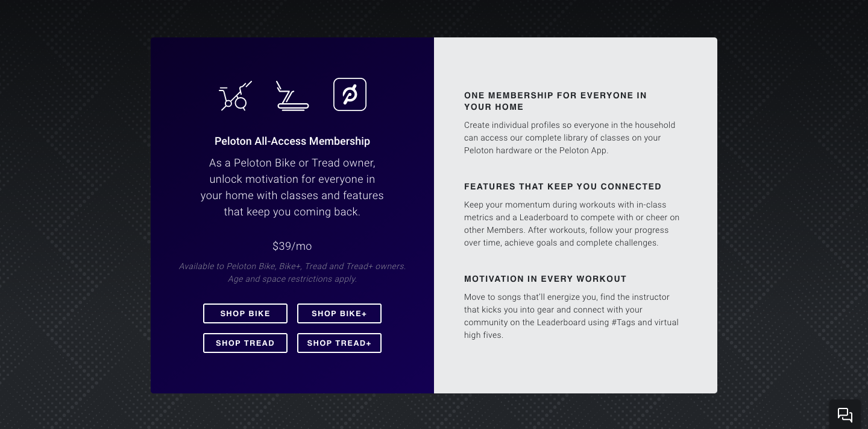This screenshot has height=429, width=868.
Task: Click the Bike or Tread owner description
Action: point(292,188)
